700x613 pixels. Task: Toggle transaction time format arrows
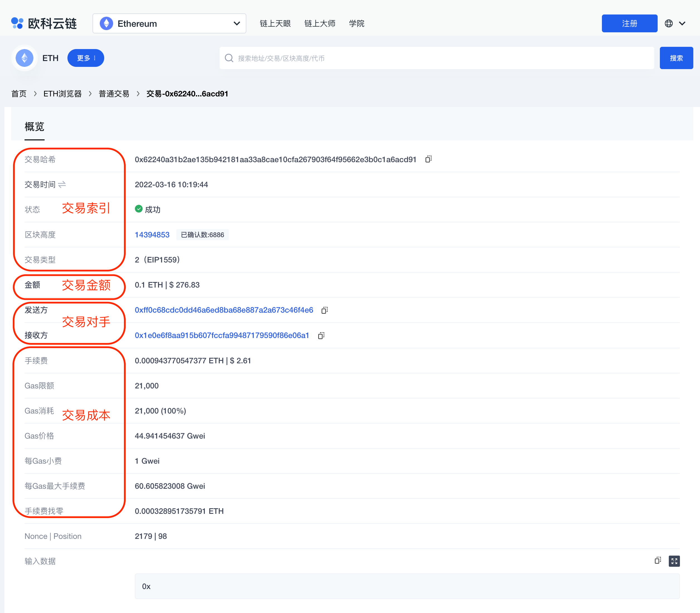[x=62, y=185]
